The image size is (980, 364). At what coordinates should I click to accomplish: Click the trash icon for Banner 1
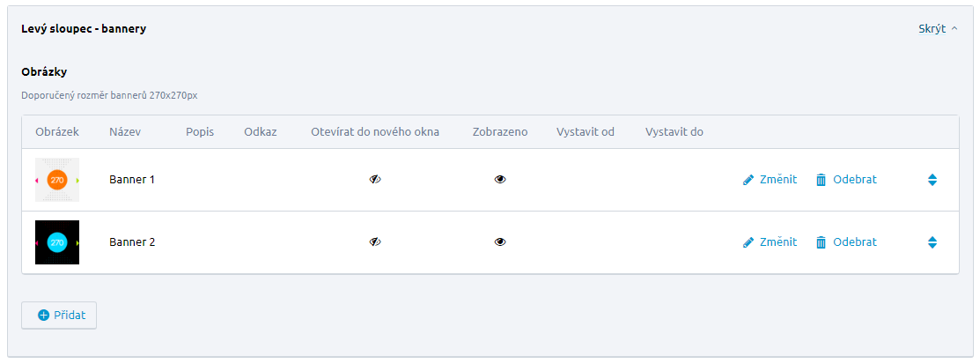[822, 180]
